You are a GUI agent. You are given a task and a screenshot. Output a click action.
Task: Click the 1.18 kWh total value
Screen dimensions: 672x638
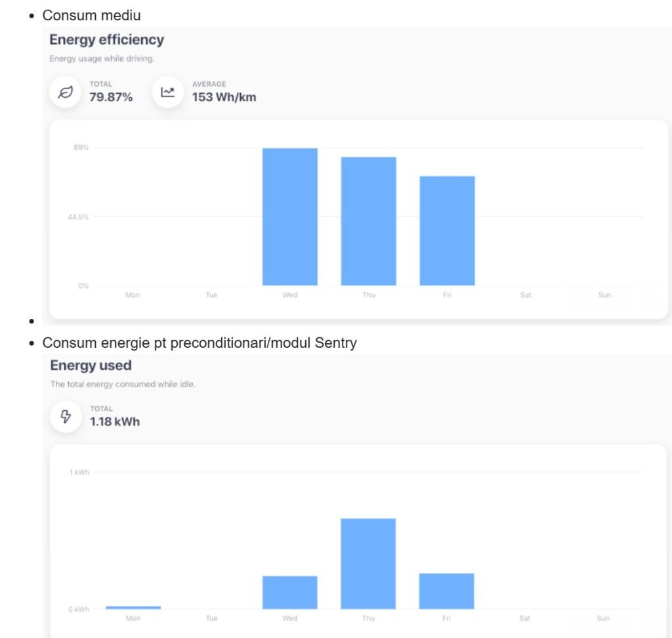(115, 422)
